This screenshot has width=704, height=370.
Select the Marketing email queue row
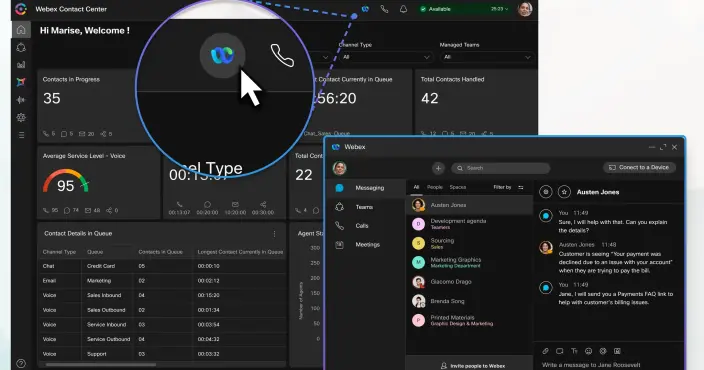click(x=162, y=281)
